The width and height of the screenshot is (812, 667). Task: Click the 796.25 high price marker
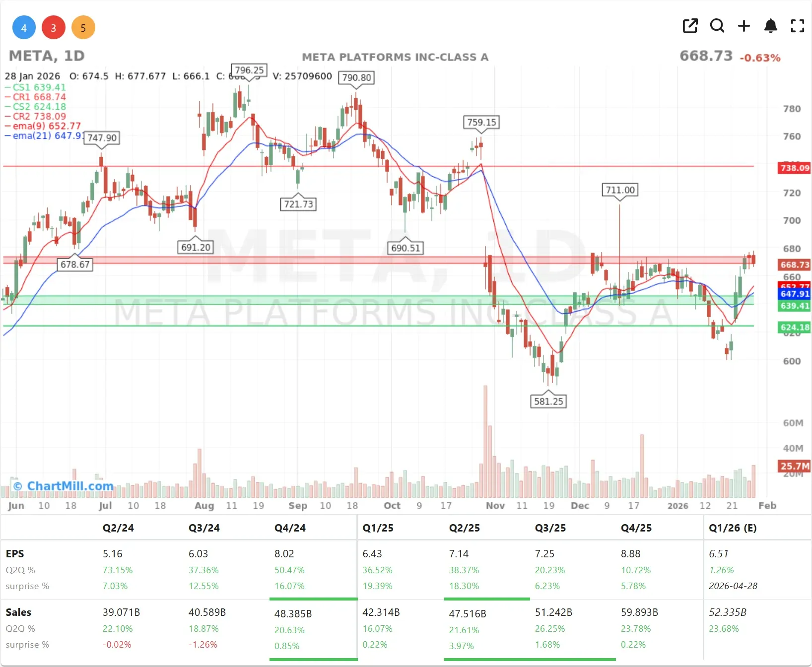click(249, 70)
